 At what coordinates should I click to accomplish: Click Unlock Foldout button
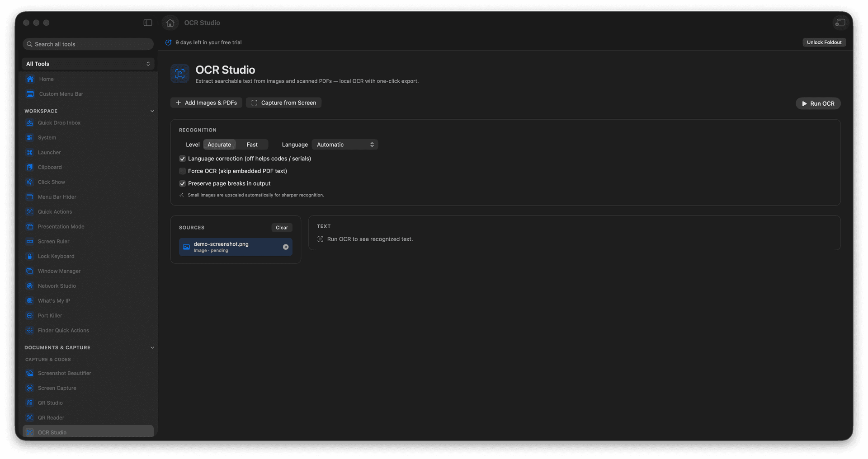pyautogui.click(x=824, y=42)
